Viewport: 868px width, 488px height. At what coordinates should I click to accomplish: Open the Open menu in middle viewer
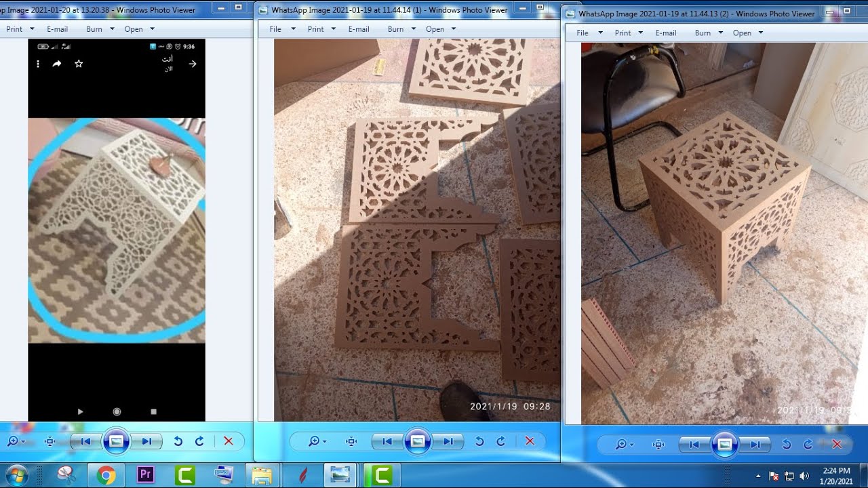(440, 29)
